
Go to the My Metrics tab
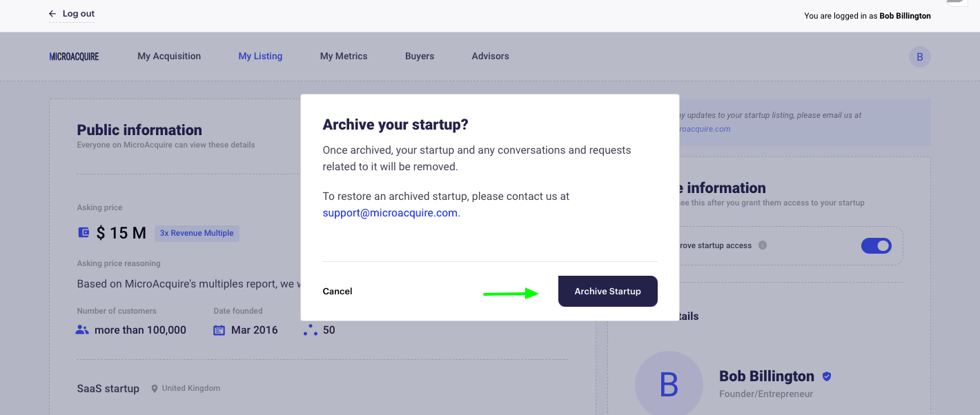[x=344, y=57]
